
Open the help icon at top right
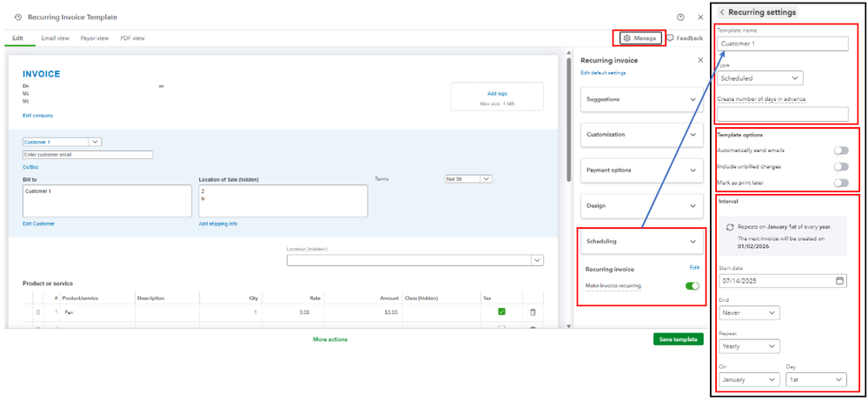click(680, 17)
